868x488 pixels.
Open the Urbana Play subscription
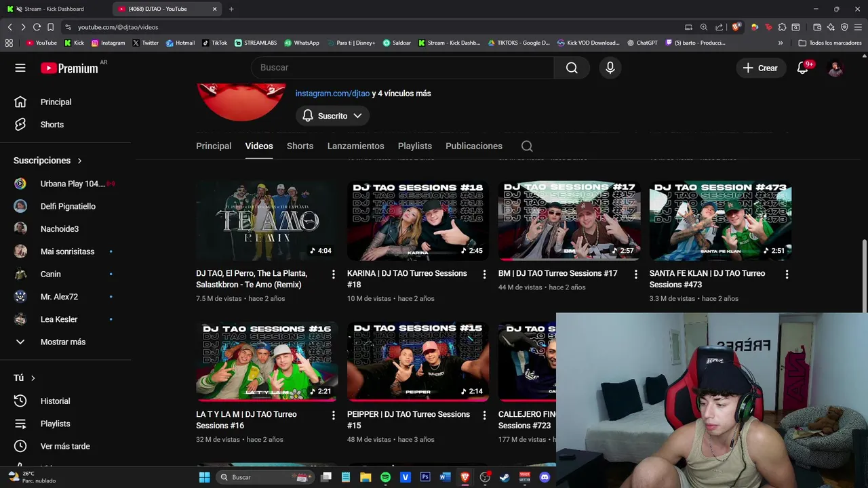66,184
